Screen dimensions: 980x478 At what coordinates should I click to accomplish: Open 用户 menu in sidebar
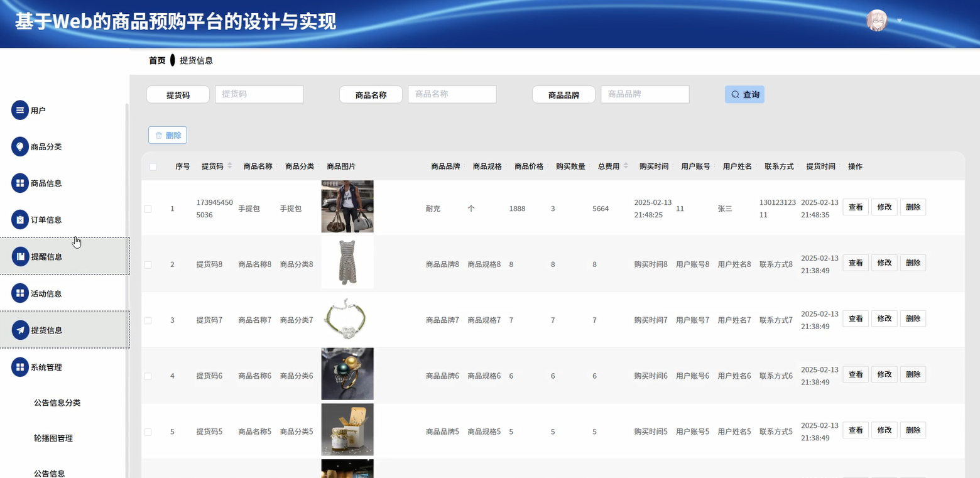click(x=64, y=110)
